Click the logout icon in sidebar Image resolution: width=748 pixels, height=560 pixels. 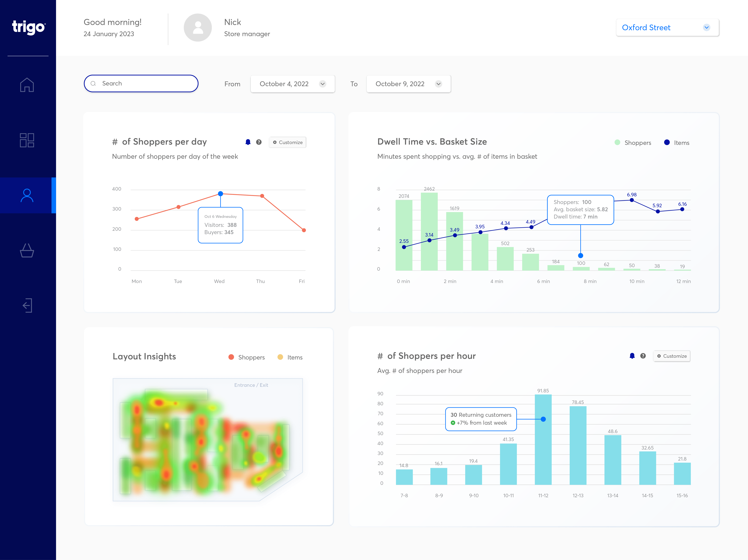click(27, 305)
